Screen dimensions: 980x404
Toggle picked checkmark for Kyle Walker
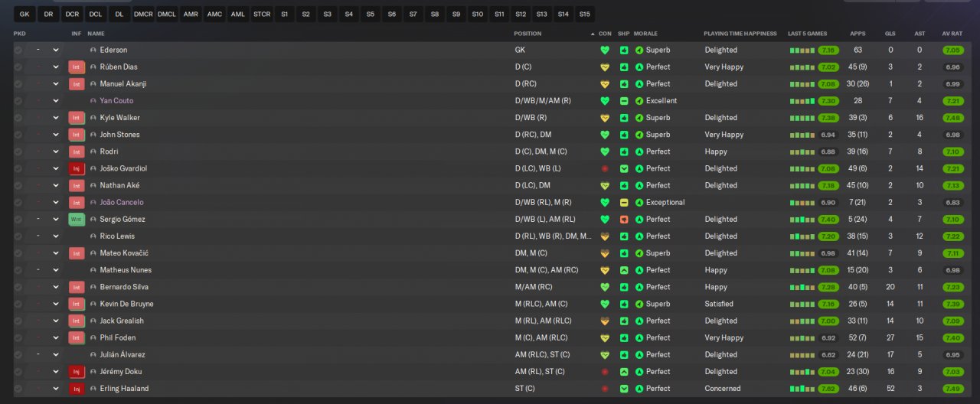click(x=18, y=118)
